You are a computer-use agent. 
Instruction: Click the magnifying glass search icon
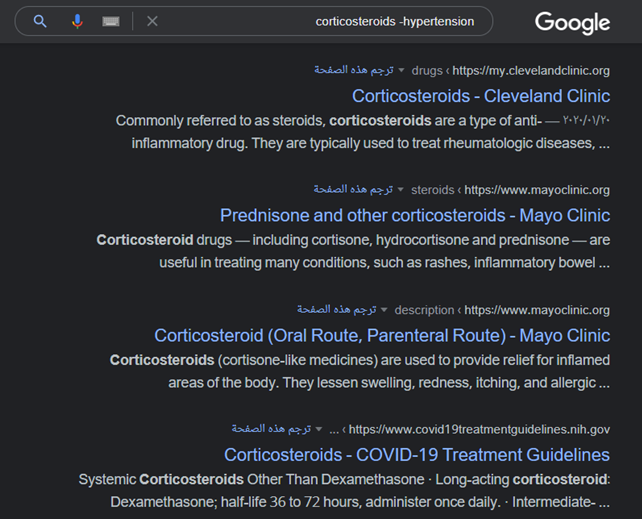click(x=40, y=21)
